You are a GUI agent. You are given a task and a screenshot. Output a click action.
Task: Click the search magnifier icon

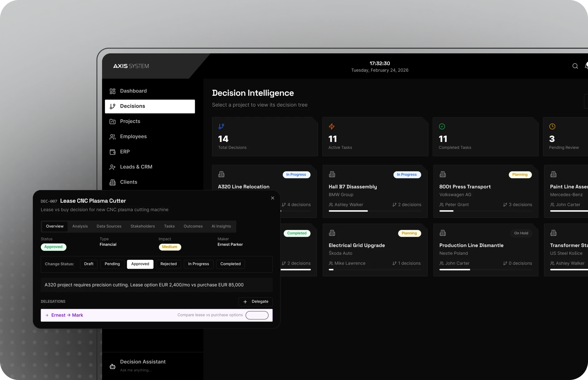[x=575, y=66]
